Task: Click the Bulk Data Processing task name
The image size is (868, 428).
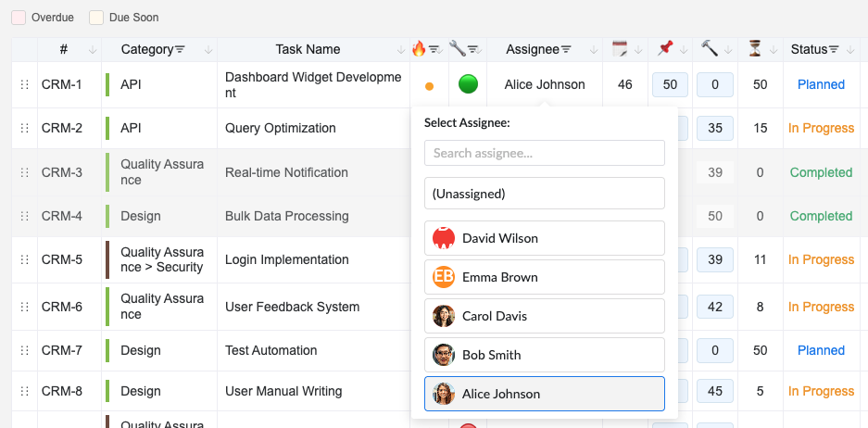Action: (x=287, y=216)
